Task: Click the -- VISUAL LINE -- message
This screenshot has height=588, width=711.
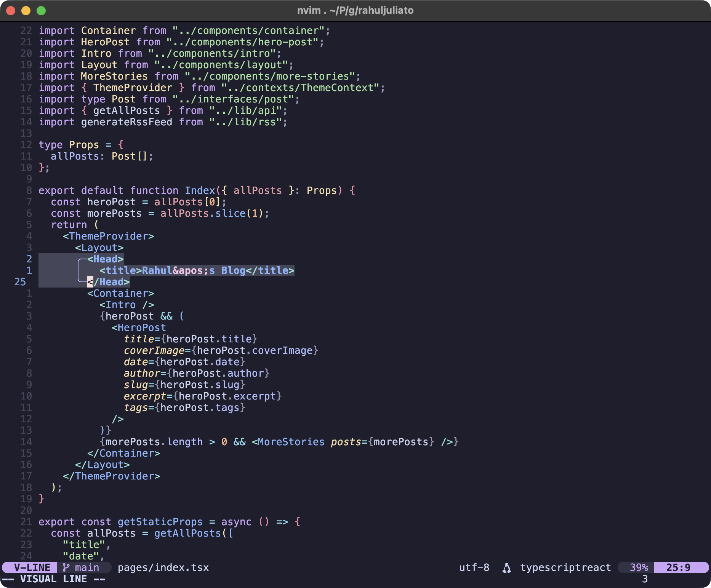Action: click(53, 579)
